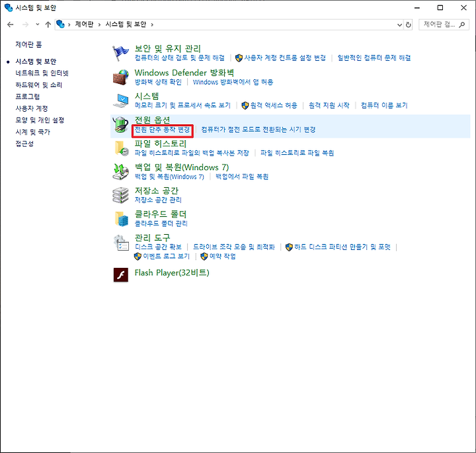Viewport: 476px width, 453px height.
Task: Select 프로그램 in sidebar
Action: [28, 97]
